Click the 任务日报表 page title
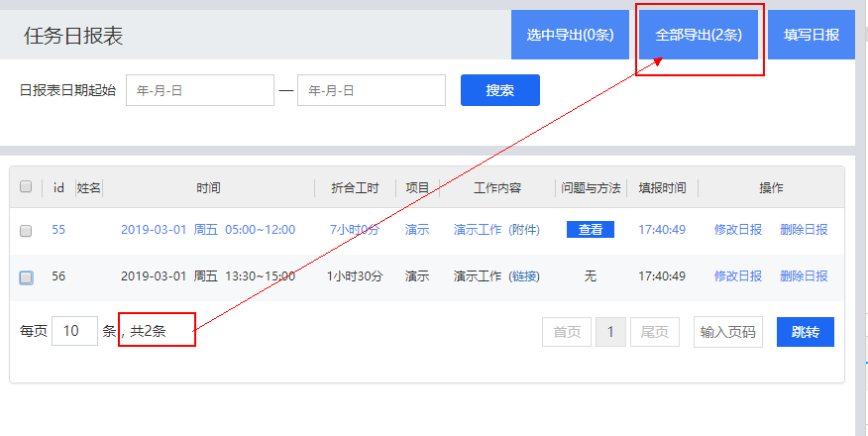This screenshot has width=868, height=436. [73, 36]
